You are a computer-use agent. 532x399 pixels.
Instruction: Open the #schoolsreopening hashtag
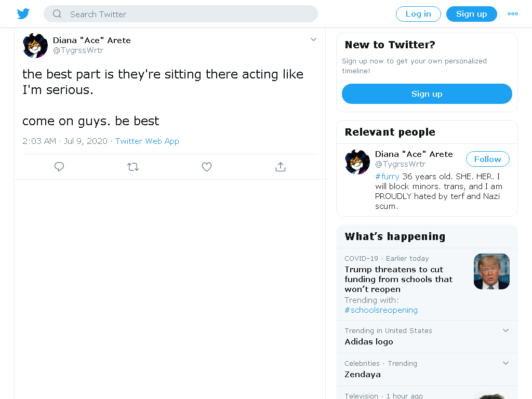pyautogui.click(x=381, y=310)
